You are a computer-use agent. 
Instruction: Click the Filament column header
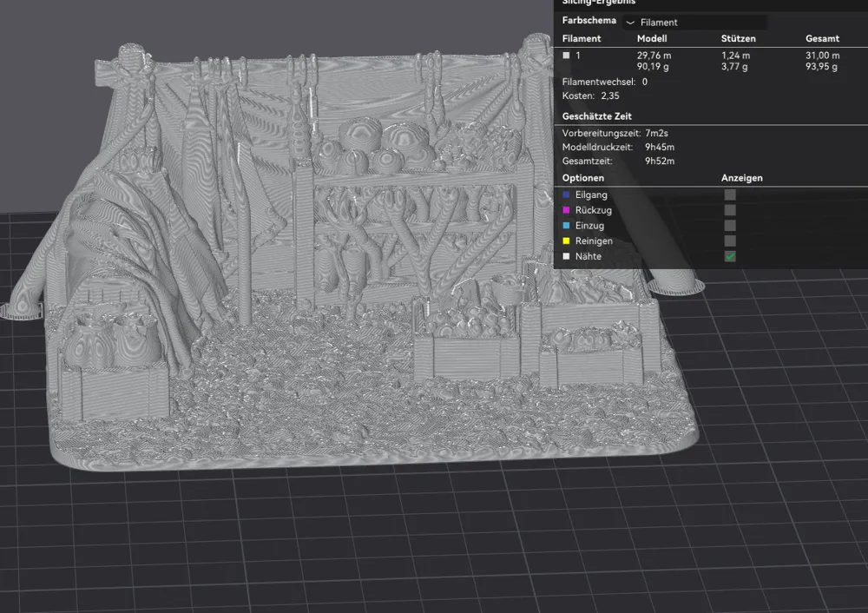tap(582, 38)
